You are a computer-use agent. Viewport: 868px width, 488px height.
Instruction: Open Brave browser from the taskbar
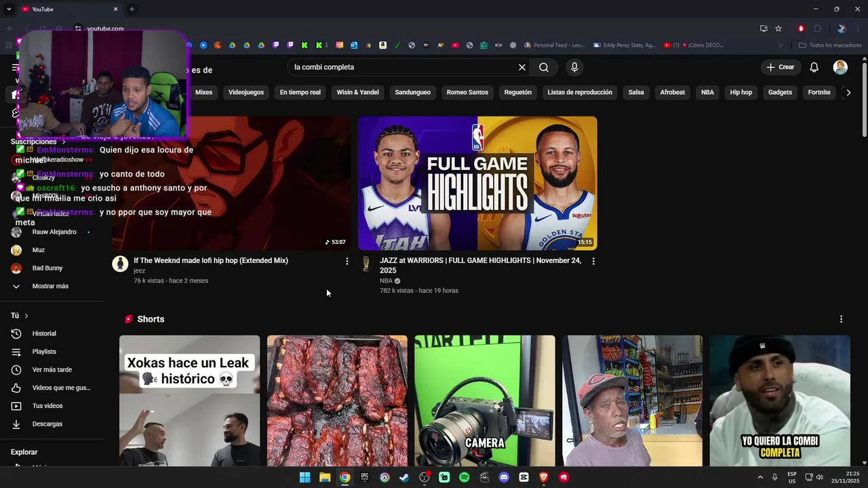coord(543,477)
